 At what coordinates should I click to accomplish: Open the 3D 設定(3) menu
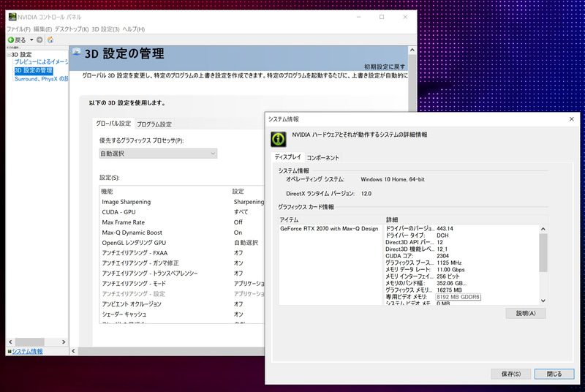pyautogui.click(x=105, y=29)
